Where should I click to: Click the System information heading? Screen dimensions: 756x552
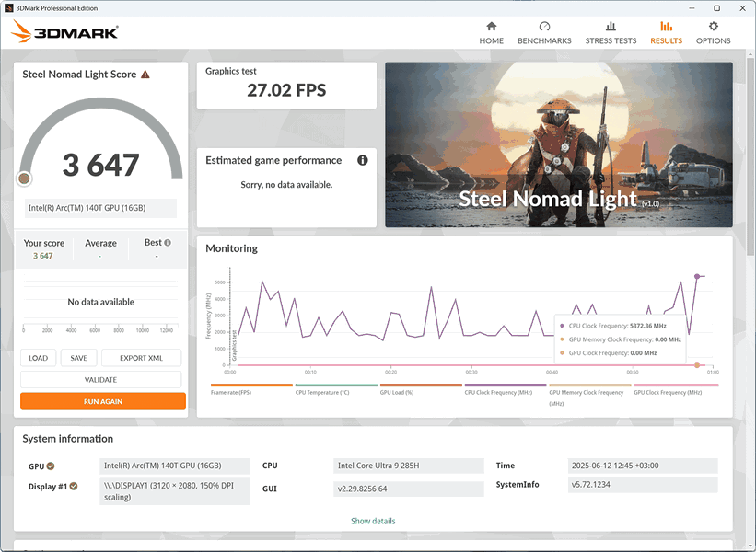[67, 439]
